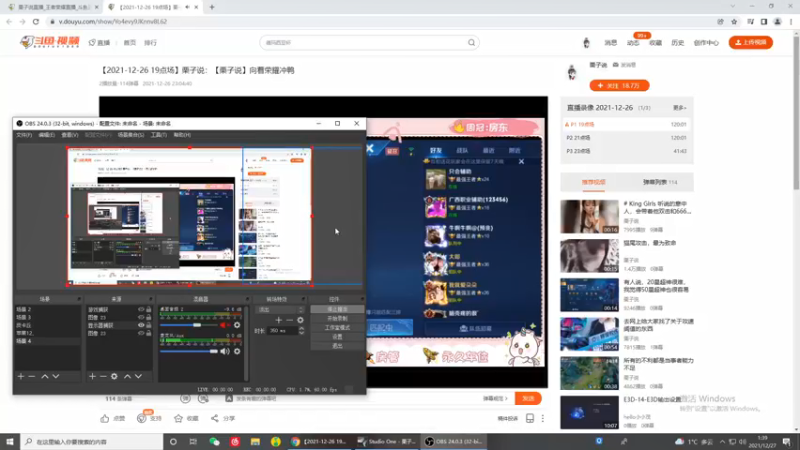800x450 pixels.
Task: Open Chrome from the Windows taskbar
Action: (x=295, y=441)
